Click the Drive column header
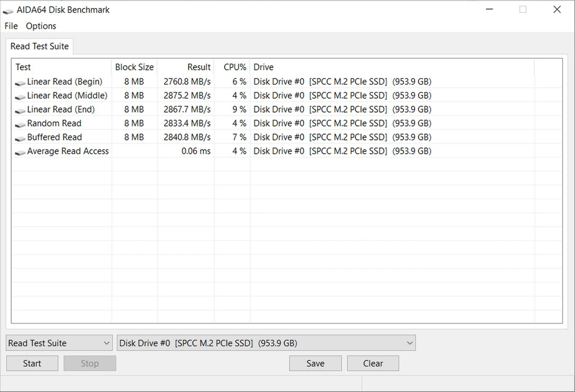Screen dimensions: 575x392 click(x=392, y=67)
